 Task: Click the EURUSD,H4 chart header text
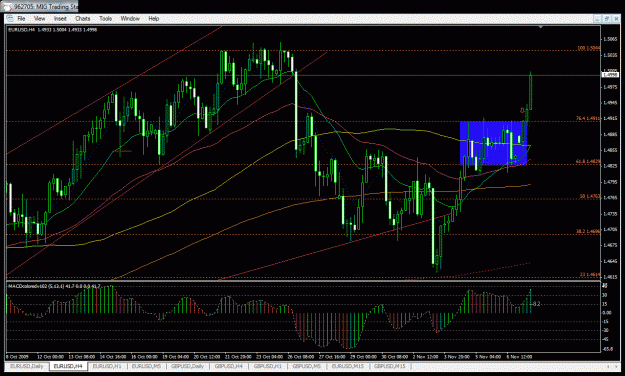click(x=53, y=30)
